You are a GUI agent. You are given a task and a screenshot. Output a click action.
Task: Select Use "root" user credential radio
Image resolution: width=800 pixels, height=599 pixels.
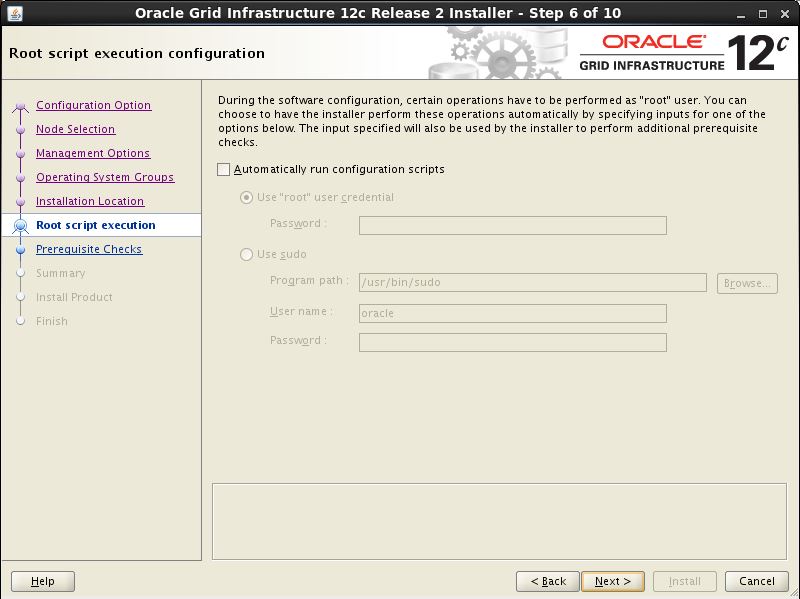pos(246,197)
